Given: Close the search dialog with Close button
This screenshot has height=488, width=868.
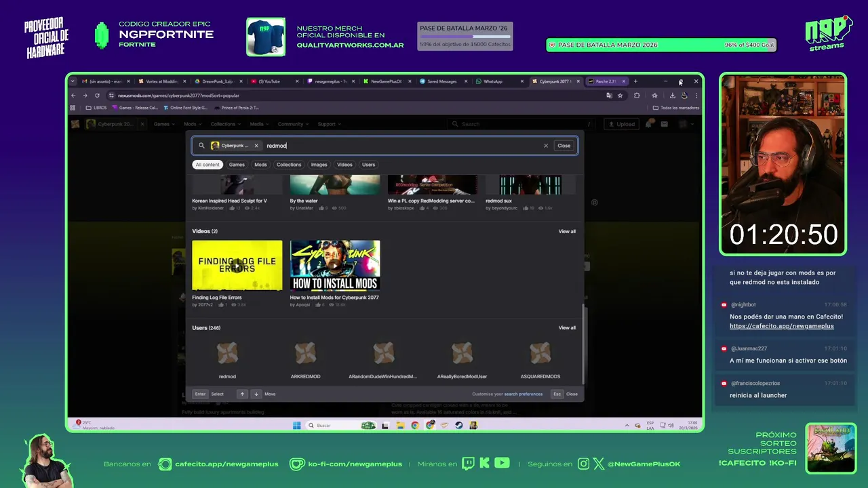Looking at the screenshot, I should [x=564, y=146].
